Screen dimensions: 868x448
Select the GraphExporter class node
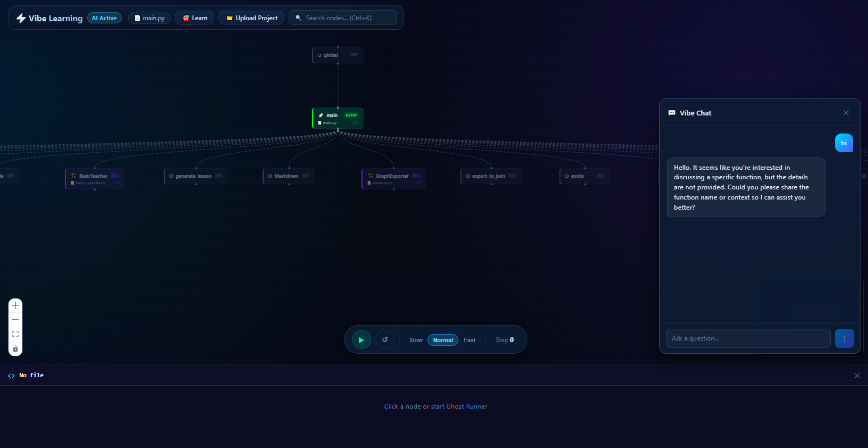tap(393, 179)
